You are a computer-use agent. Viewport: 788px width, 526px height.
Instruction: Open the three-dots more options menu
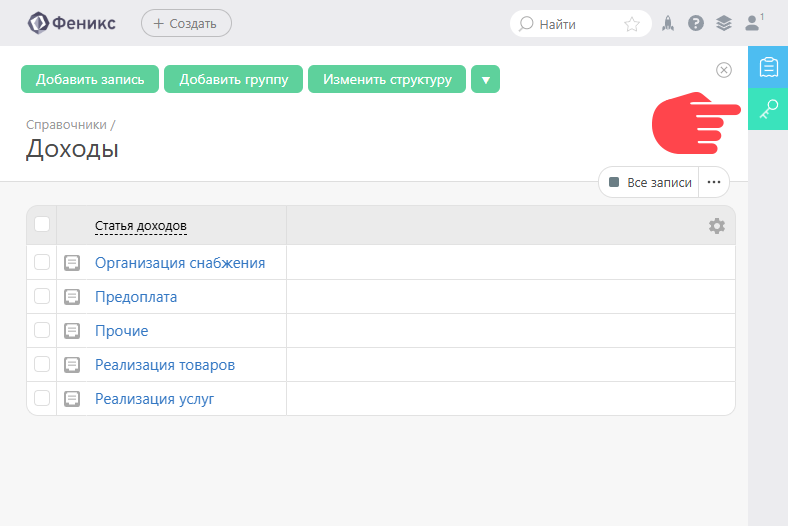coord(714,182)
